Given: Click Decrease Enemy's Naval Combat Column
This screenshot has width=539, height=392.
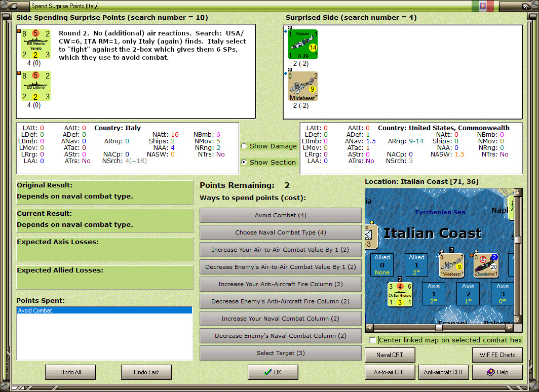Looking at the screenshot, I should click(281, 336).
